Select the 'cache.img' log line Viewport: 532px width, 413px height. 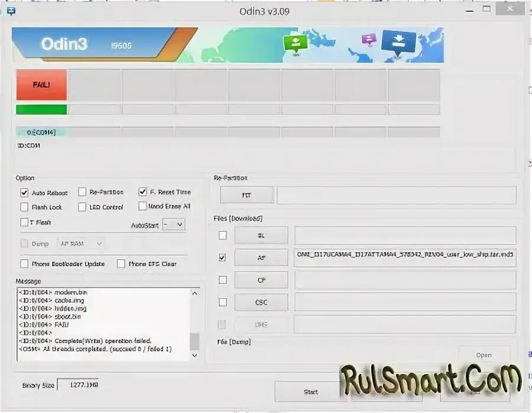pyautogui.click(x=51, y=300)
